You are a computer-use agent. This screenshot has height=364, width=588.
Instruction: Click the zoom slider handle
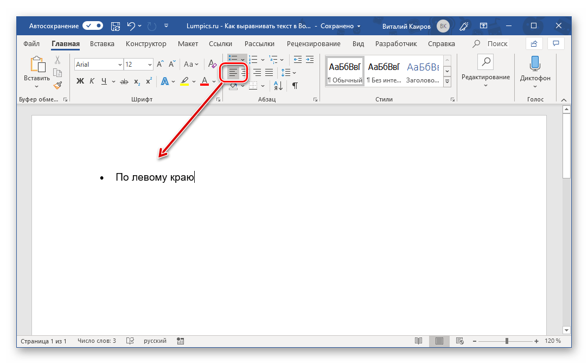coord(507,341)
